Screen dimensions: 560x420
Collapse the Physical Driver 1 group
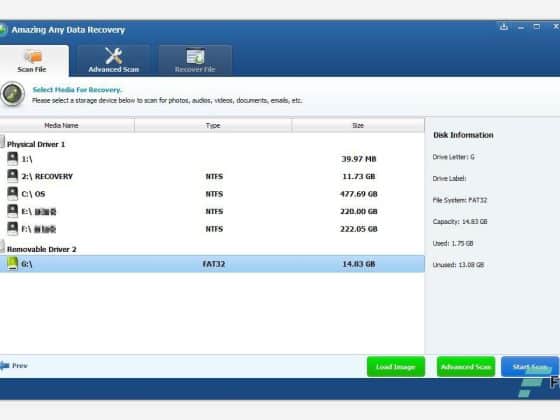2,141
